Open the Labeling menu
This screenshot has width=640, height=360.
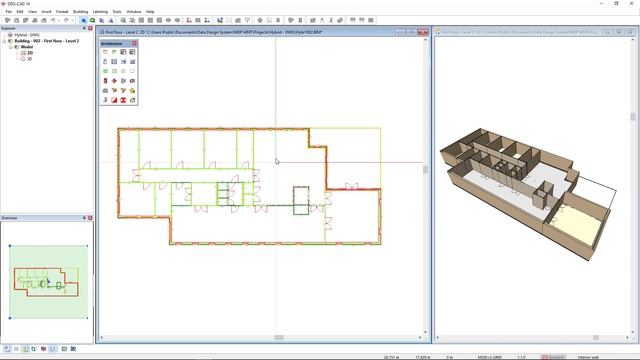click(x=100, y=11)
